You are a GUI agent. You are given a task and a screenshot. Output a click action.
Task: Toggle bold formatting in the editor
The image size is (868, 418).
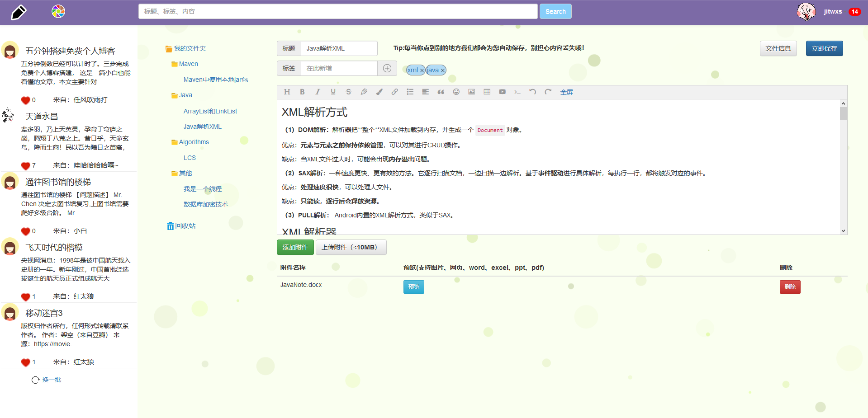click(x=302, y=92)
